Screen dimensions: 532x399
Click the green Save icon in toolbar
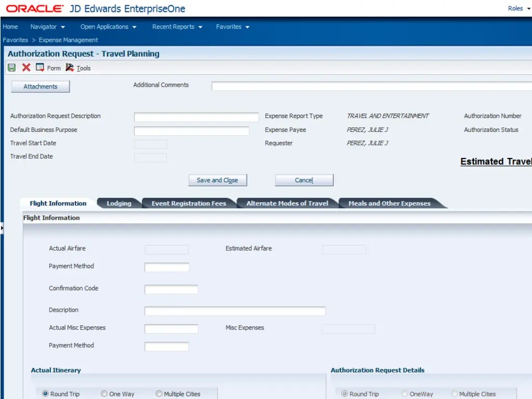pos(11,68)
